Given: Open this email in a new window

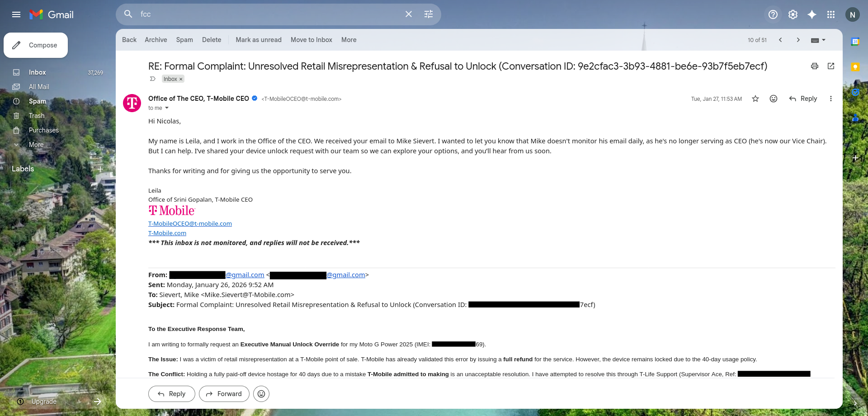Looking at the screenshot, I should [x=831, y=66].
